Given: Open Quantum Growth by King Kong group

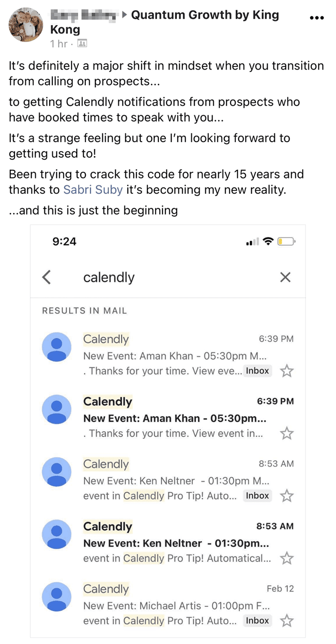Looking at the screenshot, I should pos(165,22).
